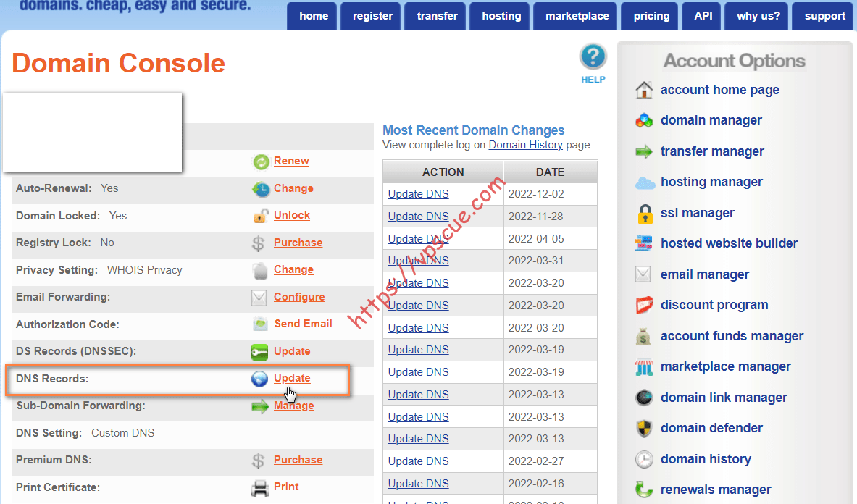Click the Unlock link for Domain Locked

(292, 215)
